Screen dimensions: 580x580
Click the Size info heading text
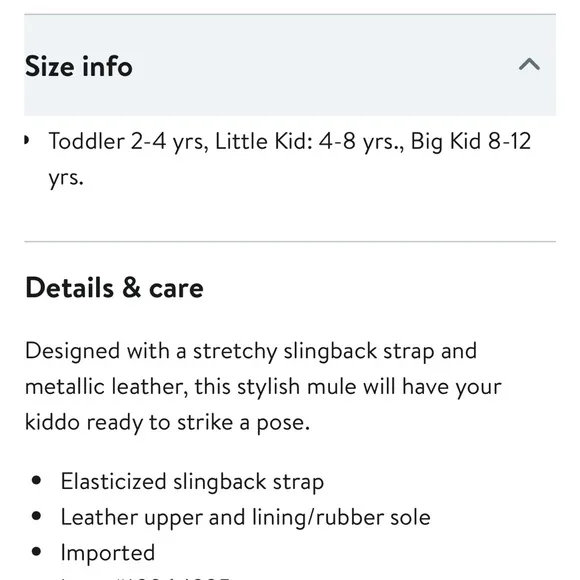point(79,66)
